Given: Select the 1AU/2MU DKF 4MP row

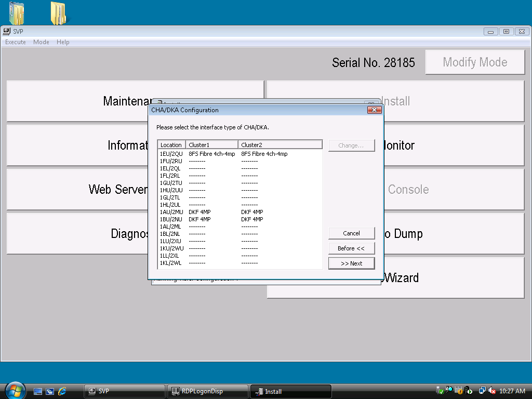Looking at the screenshot, I should point(171,212).
